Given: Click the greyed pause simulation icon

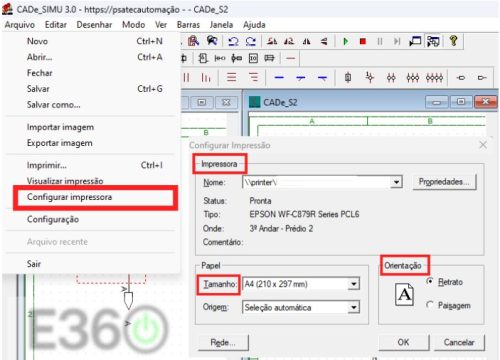Looking at the screenshot, I should tap(380, 41).
